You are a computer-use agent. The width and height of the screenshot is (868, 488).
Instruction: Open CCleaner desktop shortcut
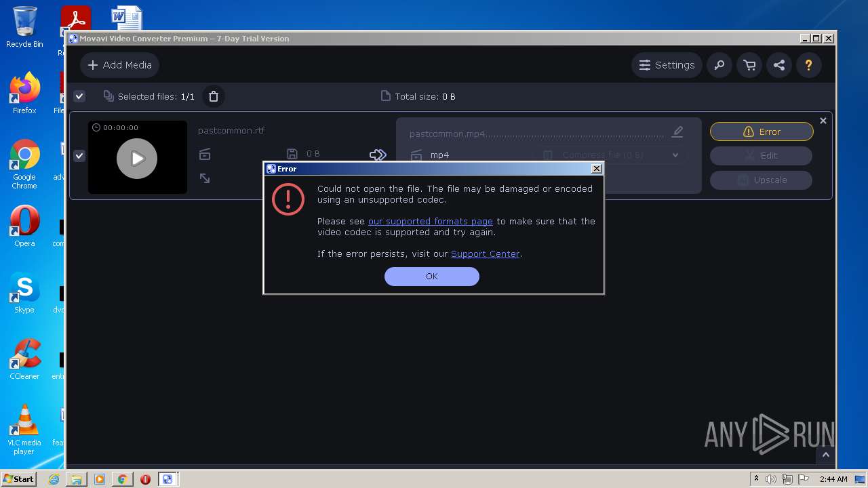click(x=24, y=359)
